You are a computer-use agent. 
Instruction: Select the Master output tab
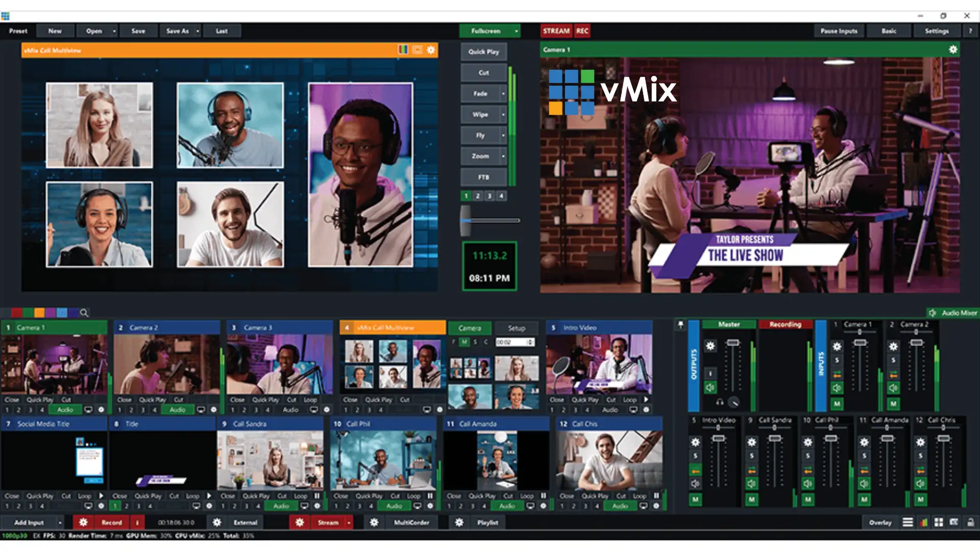point(729,324)
